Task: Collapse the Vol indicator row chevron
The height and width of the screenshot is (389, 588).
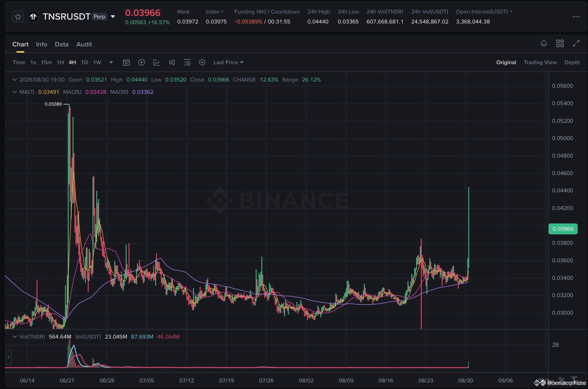Action: [x=15, y=337]
